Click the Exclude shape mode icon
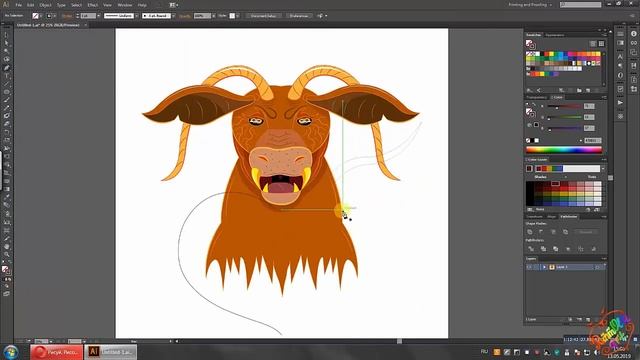The image size is (640, 360). click(565, 232)
